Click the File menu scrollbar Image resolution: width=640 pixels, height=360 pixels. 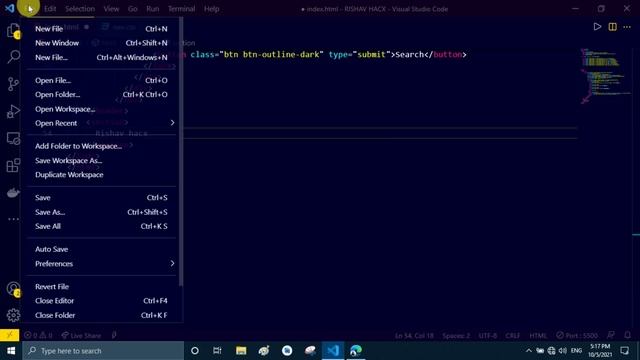[181, 152]
